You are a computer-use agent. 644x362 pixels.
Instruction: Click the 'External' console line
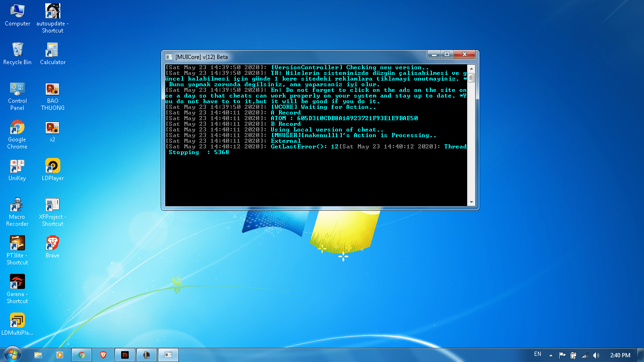(286, 141)
